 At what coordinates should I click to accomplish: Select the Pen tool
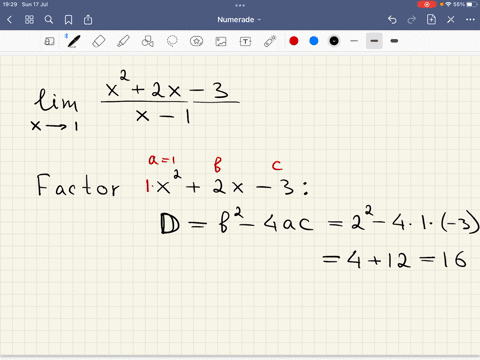(73, 41)
